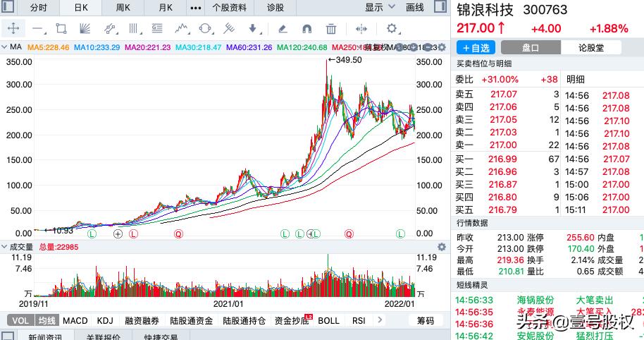Switch to the 周K tab
This screenshot has width=644, height=340.
[123, 7]
